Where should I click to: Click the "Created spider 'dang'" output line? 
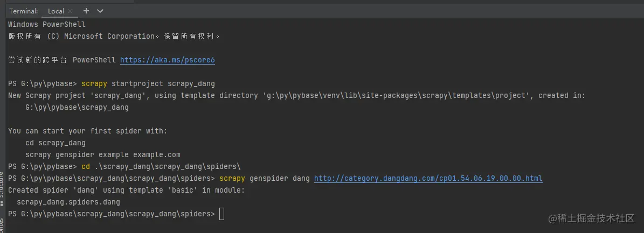[x=126, y=190]
